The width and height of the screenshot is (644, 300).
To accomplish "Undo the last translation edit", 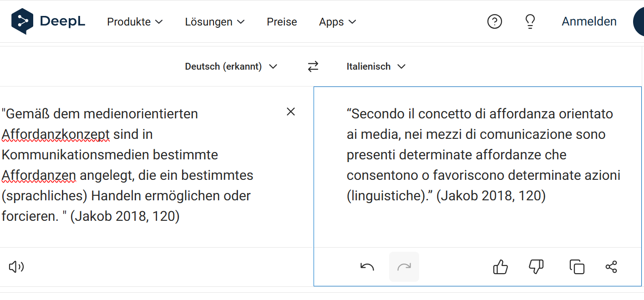I will [x=367, y=267].
